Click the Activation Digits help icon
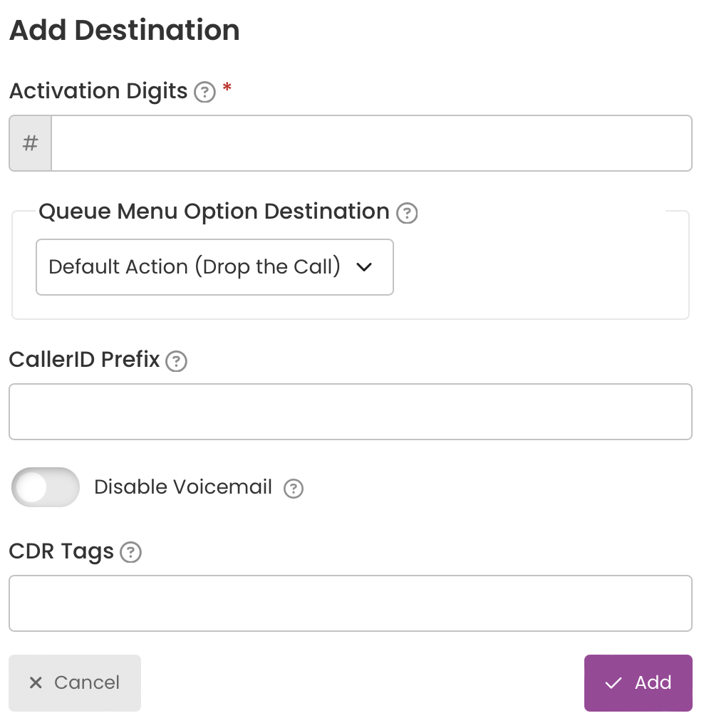The height and width of the screenshot is (728, 704). [x=205, y=92]
